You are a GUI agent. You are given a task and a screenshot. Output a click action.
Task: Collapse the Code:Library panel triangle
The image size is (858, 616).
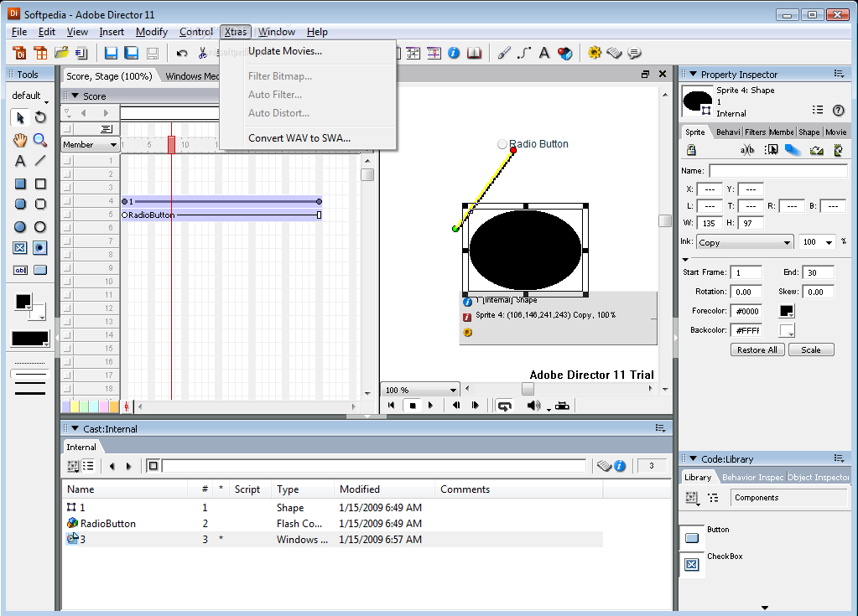(x=694, y=458)
